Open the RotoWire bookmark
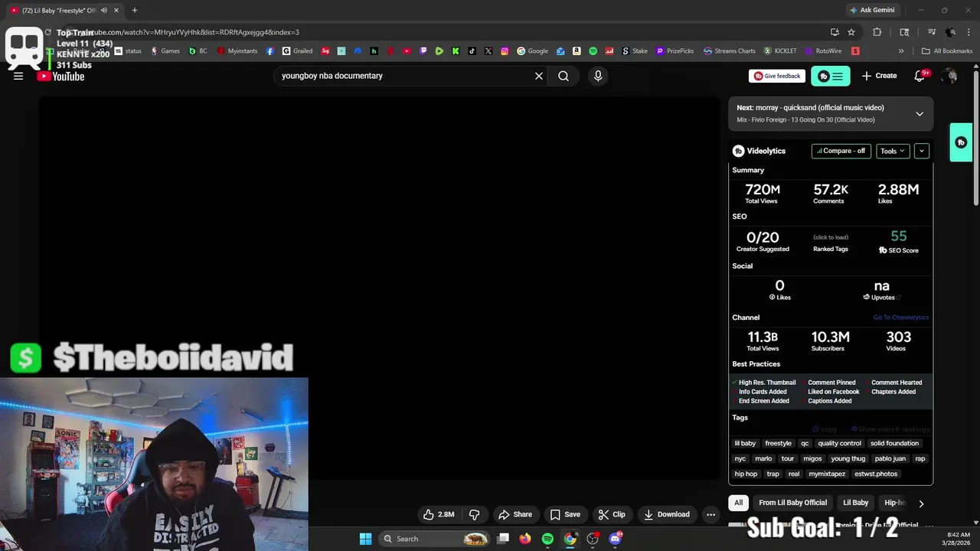980x551 pixels. pyautogui.click(x=823, y=51)
